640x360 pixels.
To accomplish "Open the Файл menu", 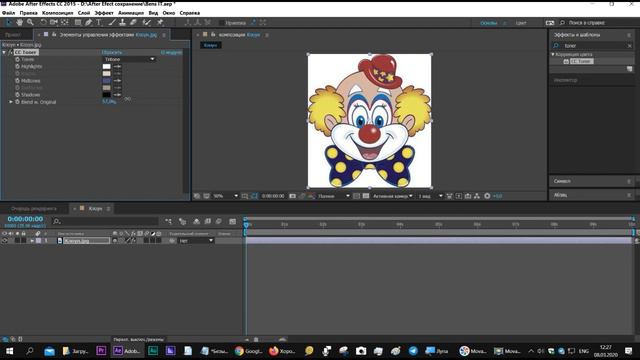I will [x=8, y=13].
